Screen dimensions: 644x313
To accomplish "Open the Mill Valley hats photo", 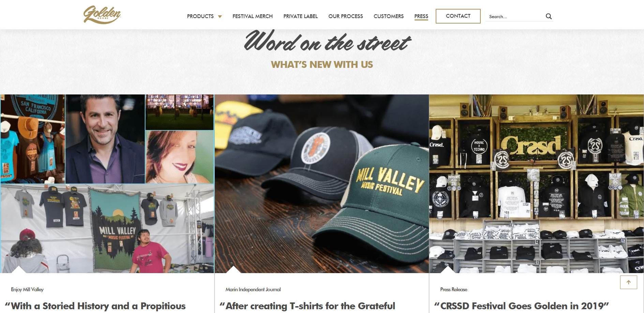I will (x=322, y=184).
